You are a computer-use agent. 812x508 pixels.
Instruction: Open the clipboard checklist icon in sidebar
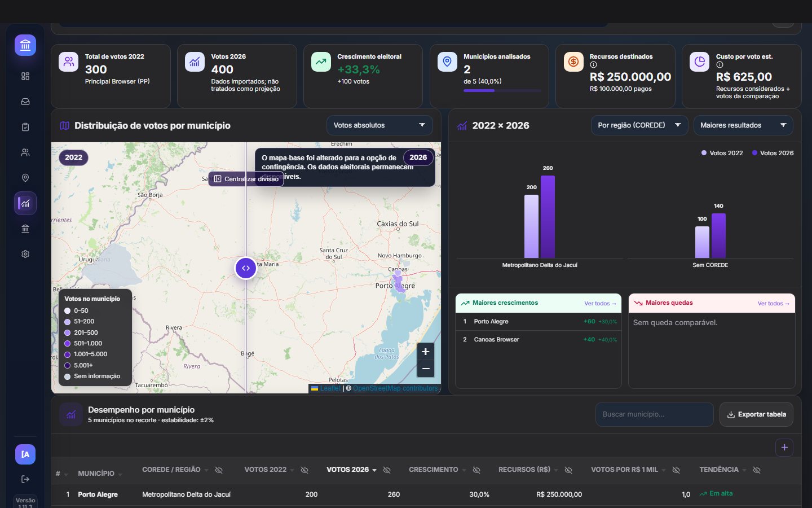[25, 127]
